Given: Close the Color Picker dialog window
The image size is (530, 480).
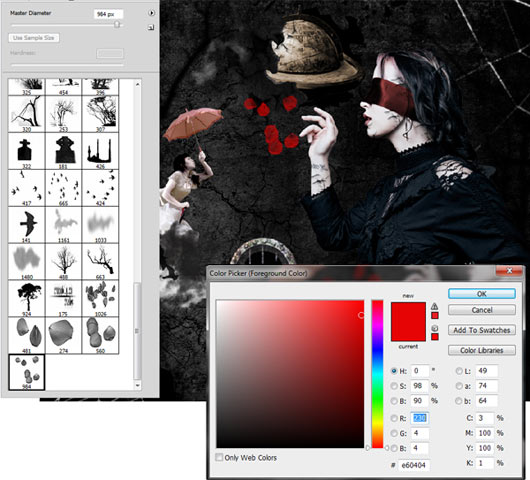Looking at the screenshot, I should [510, 270].
